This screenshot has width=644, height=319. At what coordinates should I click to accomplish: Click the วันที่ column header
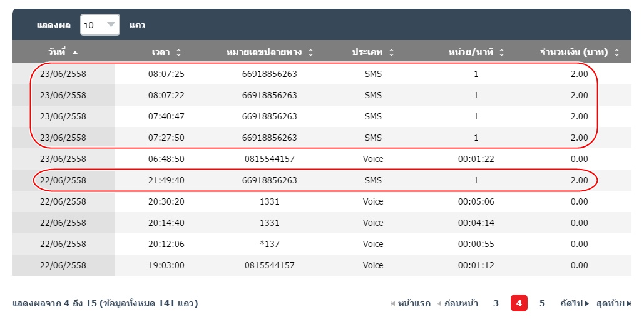[x=56, y=53]
